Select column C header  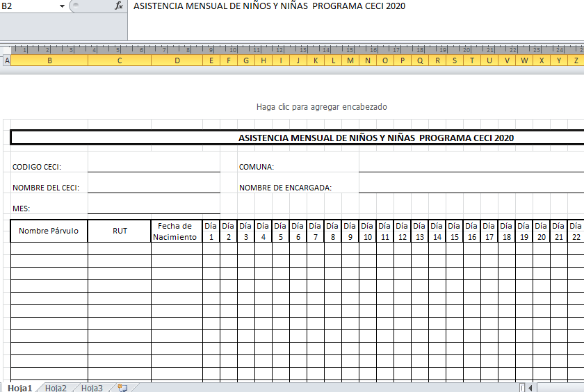(x=120, y=60)
